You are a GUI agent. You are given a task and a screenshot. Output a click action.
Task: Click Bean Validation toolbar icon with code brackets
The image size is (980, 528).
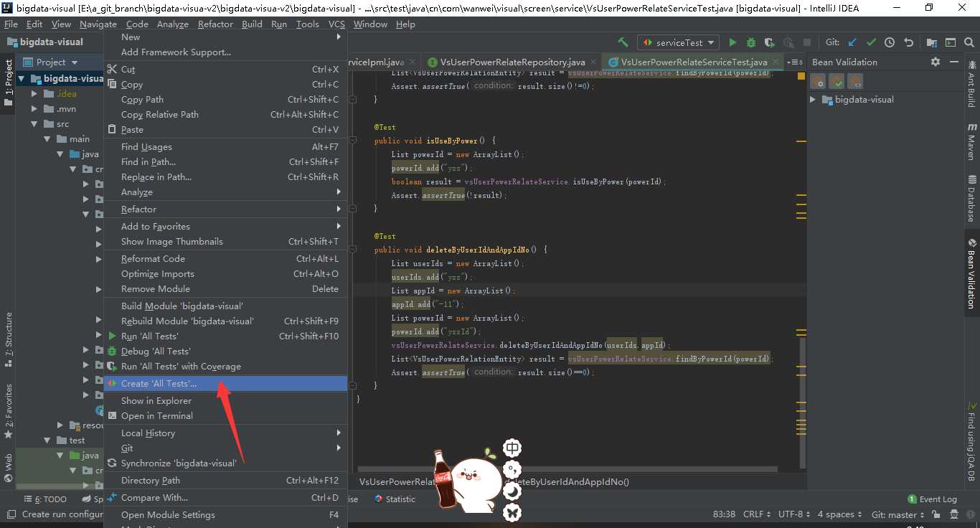coord(855,81)
